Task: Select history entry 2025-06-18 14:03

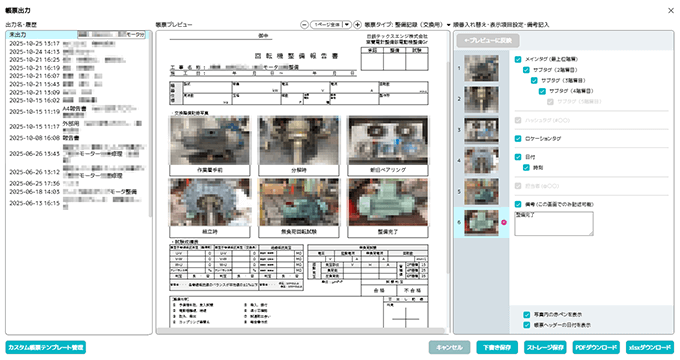Action: click(77, 191)
